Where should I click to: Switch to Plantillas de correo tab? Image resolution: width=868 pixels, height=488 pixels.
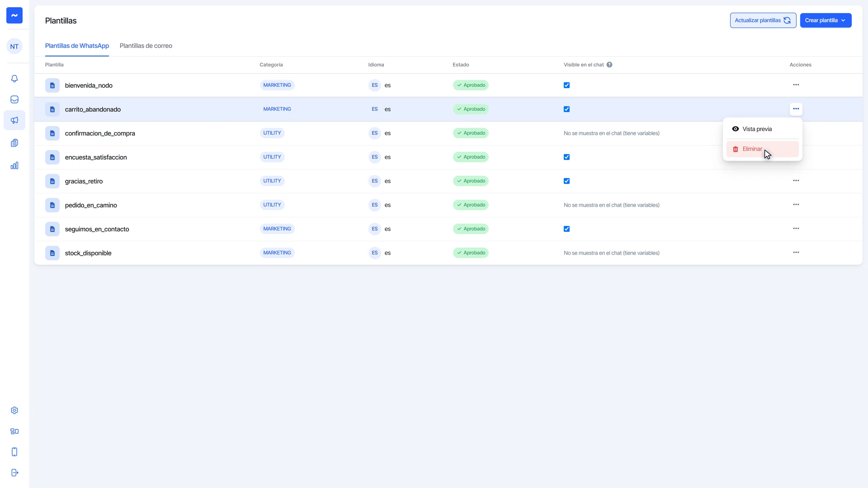click(146, 46)
